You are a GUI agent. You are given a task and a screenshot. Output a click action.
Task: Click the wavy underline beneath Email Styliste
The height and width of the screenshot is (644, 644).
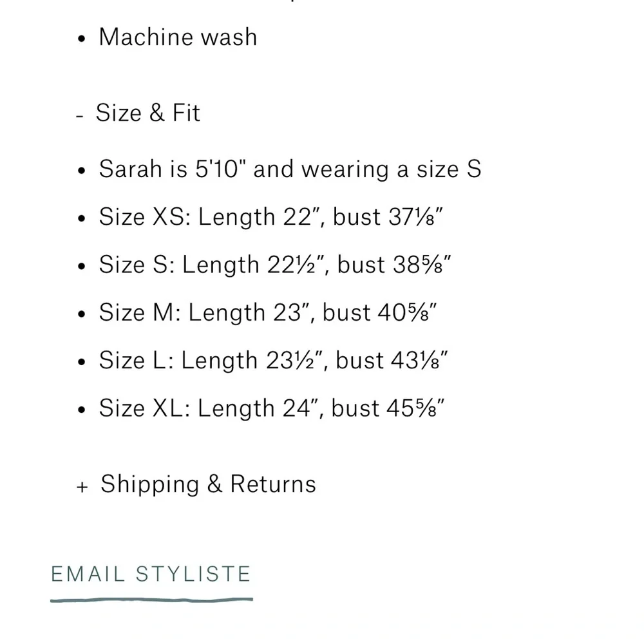(x=151, y=600)
